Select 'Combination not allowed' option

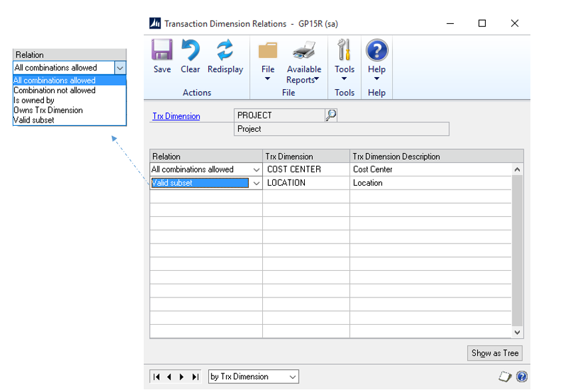pyautogui.click(x=69, y=91)
